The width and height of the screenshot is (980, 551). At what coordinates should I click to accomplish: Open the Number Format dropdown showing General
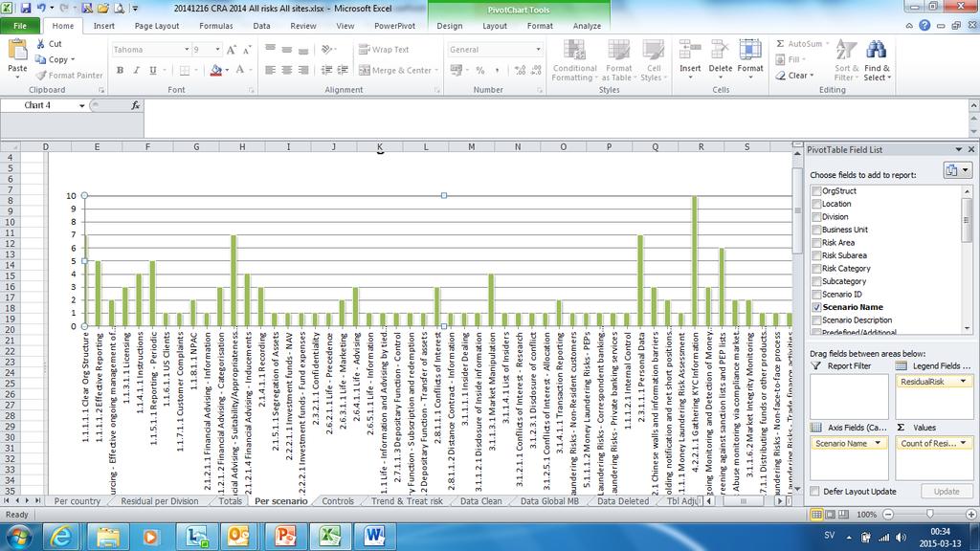coord(538,50)
